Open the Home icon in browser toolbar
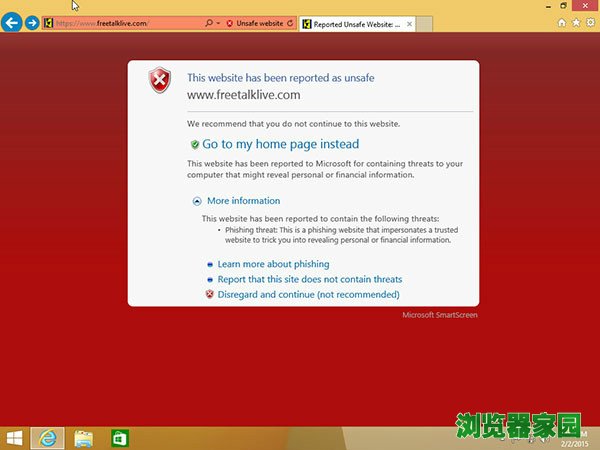This screenshot has width=600, height=450. 562,22
